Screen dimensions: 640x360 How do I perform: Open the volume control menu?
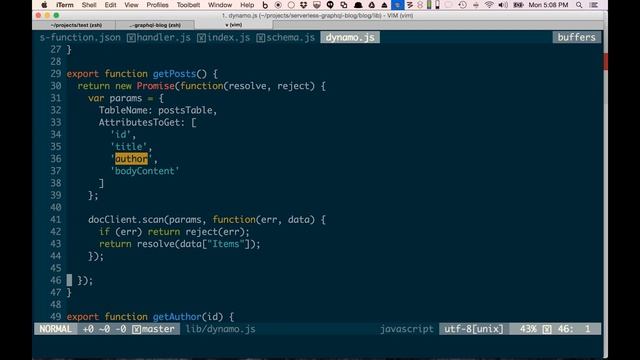503,5
